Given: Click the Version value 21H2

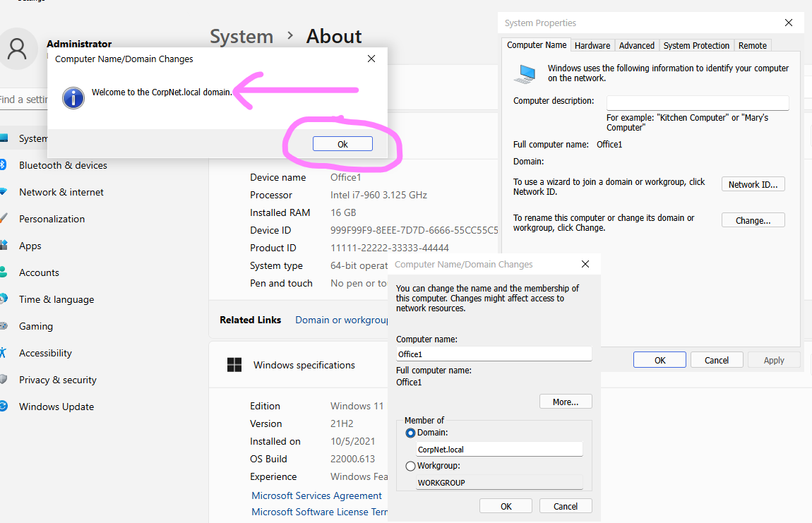Looking at the screenshot, I should pos(342,423).
